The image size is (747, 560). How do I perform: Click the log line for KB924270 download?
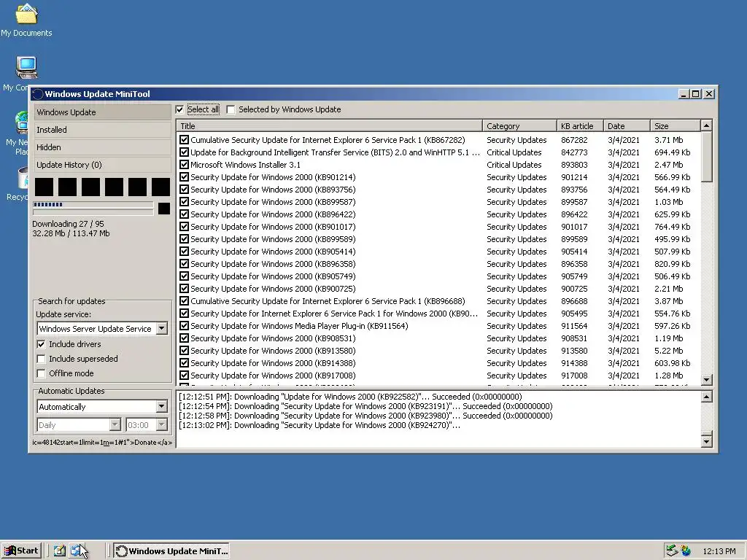point(320,425)
